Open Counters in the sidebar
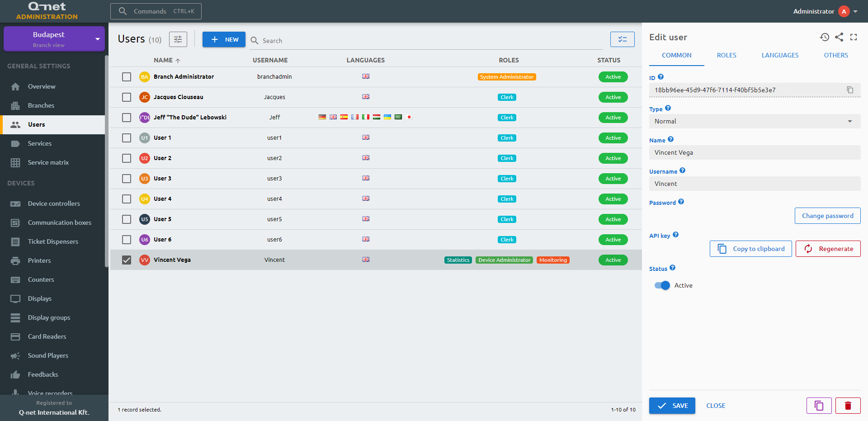This screenshot has height=421, width=868. click(x=52, y=279)
